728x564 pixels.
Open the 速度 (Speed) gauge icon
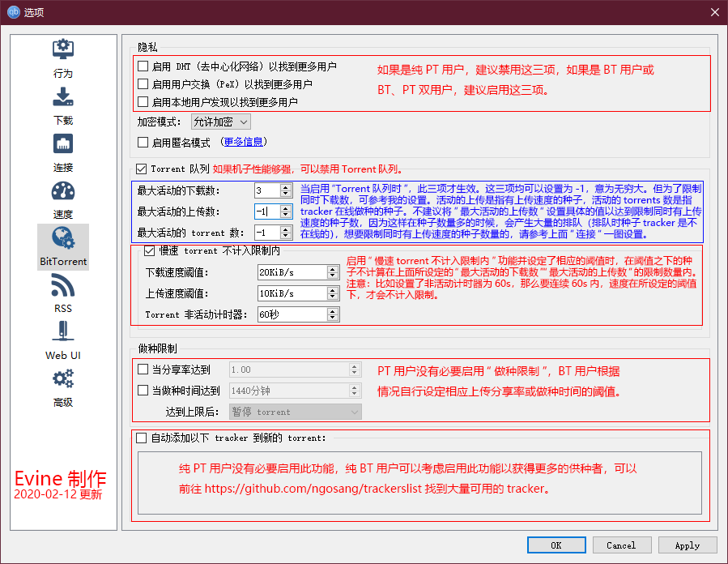pyautogui.click(x=62, y=191)
